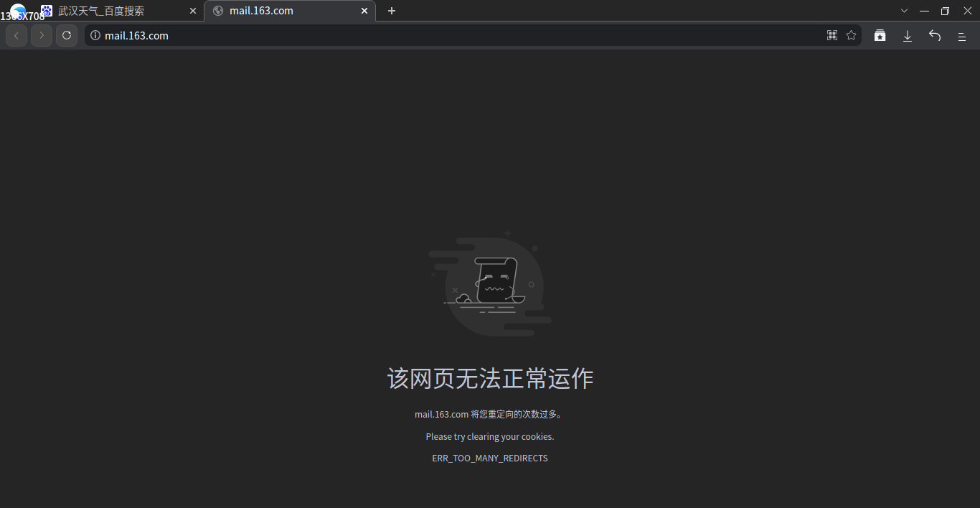Click the undo arrow icon on the toolbar
This screenshot has height=508, width=980.
tap(934, 34)
